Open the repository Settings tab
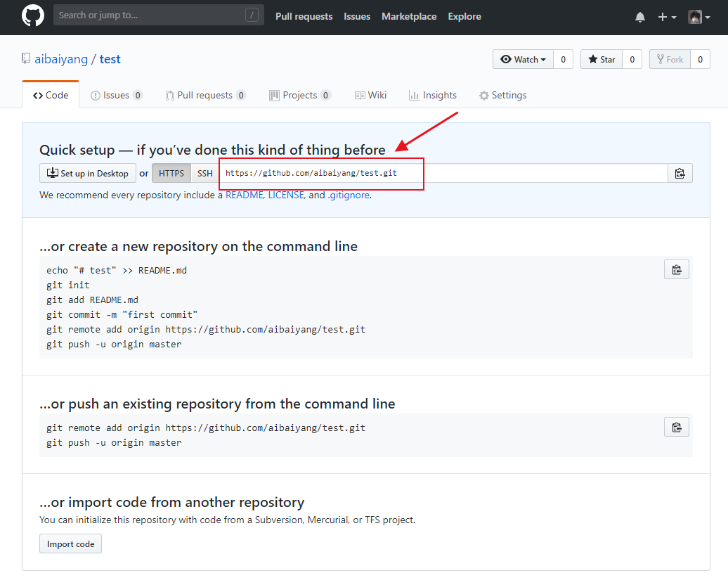The width and height of the screenshot is (728, 585). coord(502,96)
